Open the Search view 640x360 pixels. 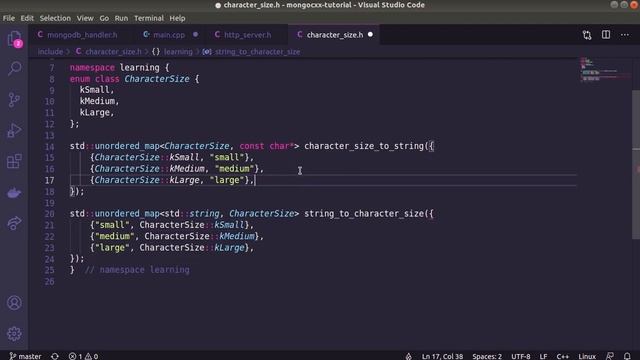[x=14, y=68]
